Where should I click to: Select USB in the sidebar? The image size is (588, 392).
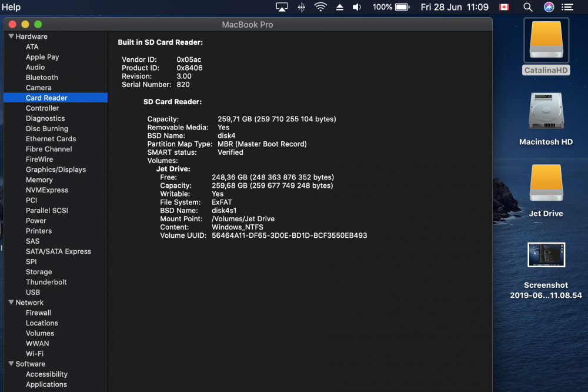click(x=33, y=292)
